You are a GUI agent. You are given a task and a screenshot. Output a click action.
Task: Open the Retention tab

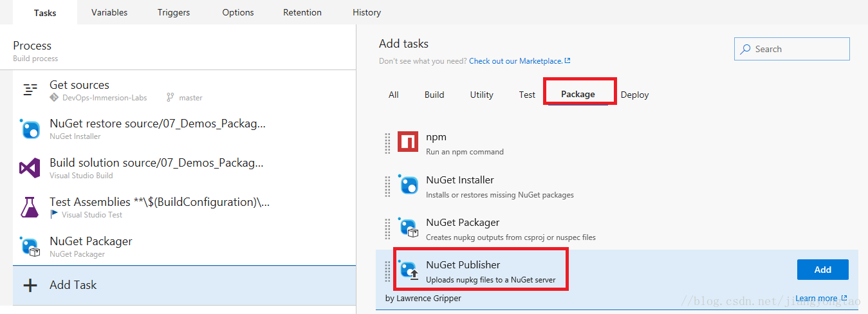pos(302,12)
